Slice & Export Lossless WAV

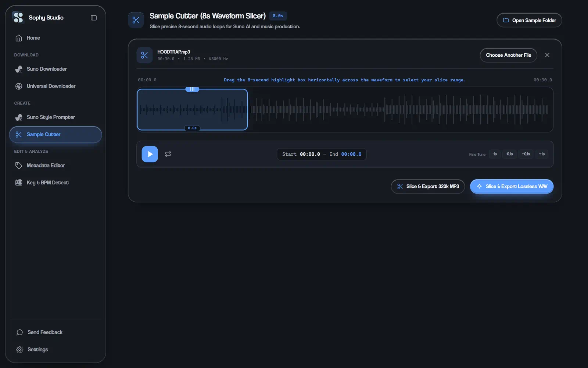pos(512,187)
